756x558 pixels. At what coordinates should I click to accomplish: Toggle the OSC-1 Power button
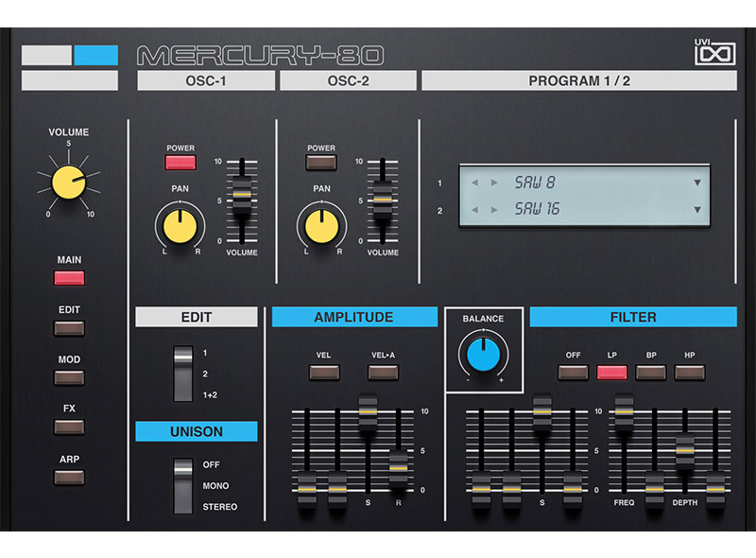pos(180,162)
